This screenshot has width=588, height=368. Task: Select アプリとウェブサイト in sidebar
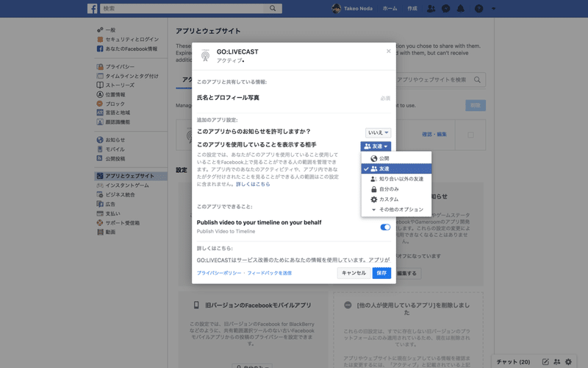(131, 176)
